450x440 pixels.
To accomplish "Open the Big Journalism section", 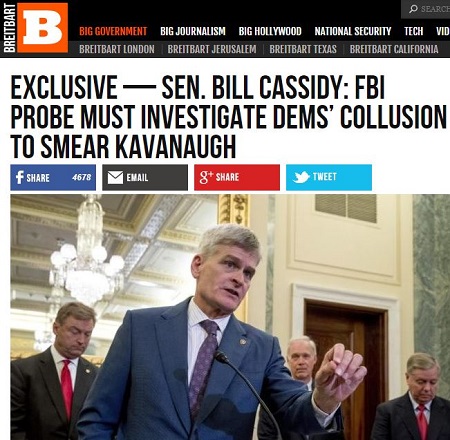I will (x=193, y=31).
